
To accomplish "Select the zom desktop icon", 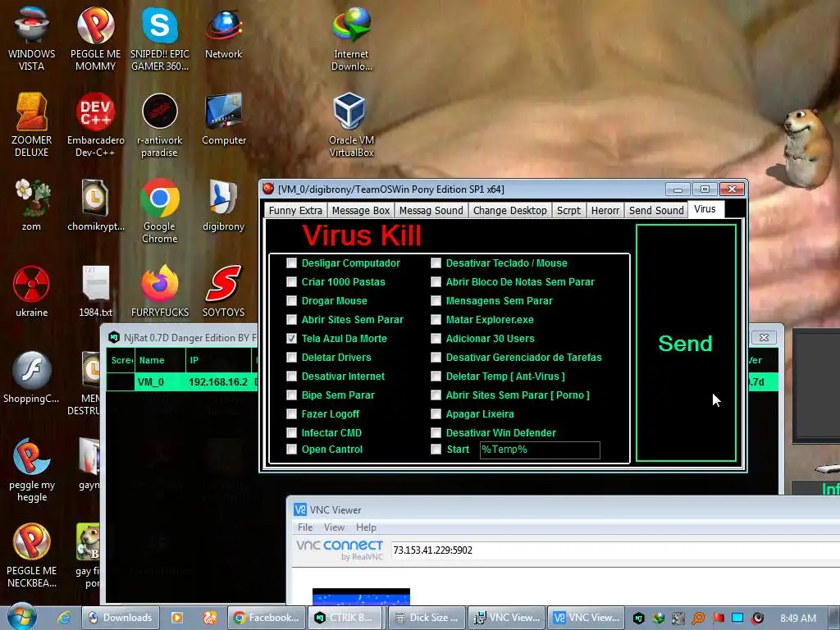I will pos(31,204).
